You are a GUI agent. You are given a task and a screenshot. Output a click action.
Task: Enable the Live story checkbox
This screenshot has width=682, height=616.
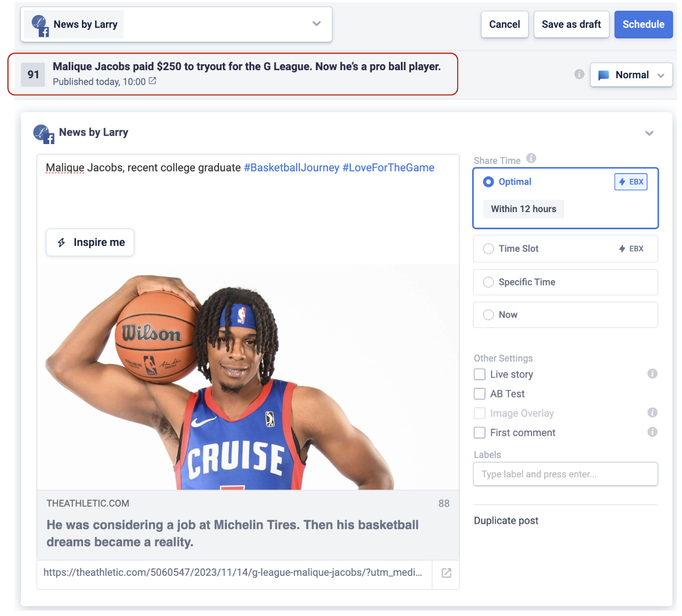(480, 374)
